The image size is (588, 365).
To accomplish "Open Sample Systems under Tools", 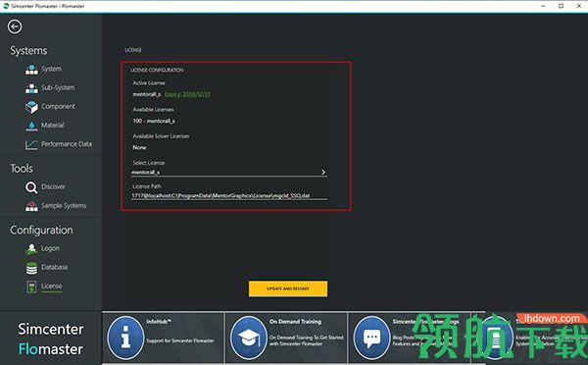I will (64, 205).
